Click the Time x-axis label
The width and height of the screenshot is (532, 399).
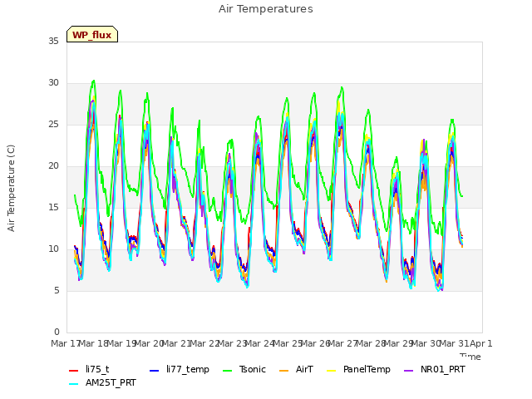(x=470, y=357)
